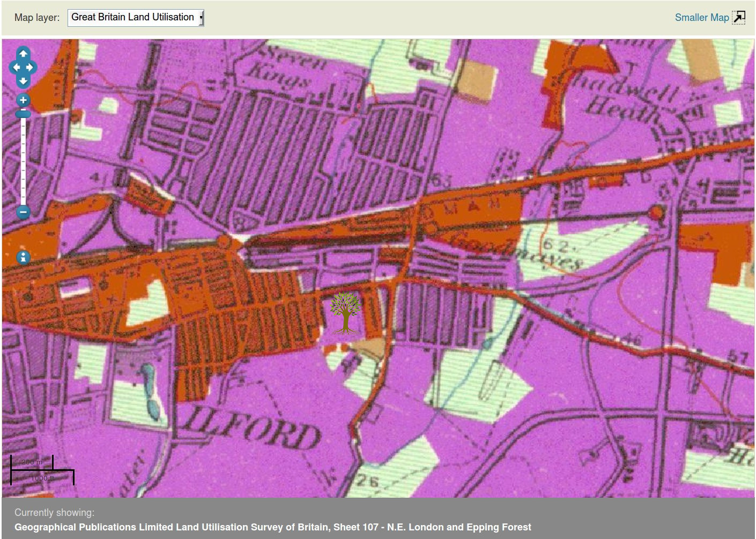The width and height of the screenshot is (756, 539).
Task: Select the tree marker on the map
Action: tap(345, 313)
